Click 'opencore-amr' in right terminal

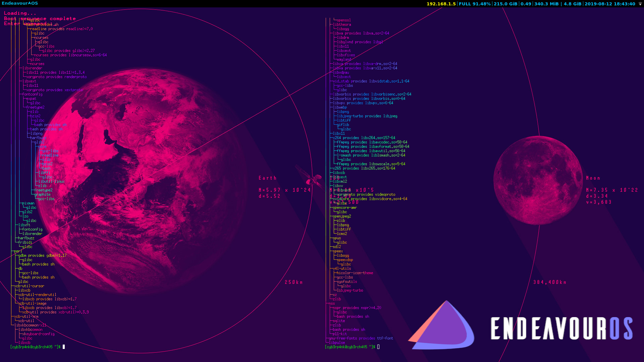[x=345, y=207]
